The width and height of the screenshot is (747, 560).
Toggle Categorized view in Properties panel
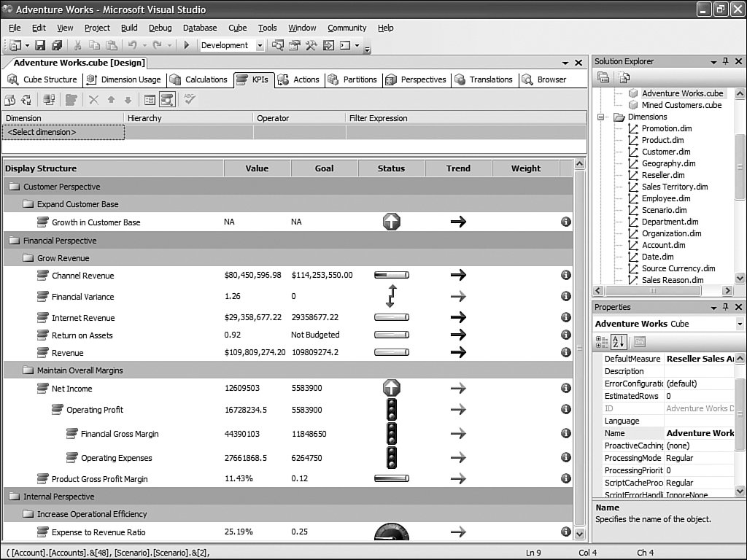click(602, 341)
